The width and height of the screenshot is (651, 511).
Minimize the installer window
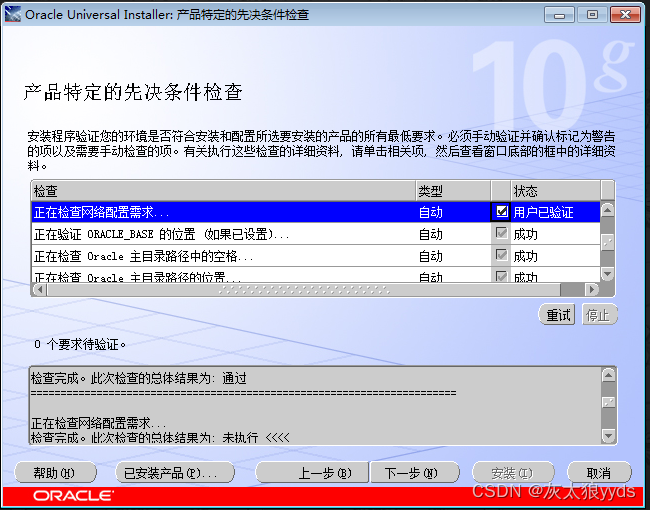tap(559, 15)
